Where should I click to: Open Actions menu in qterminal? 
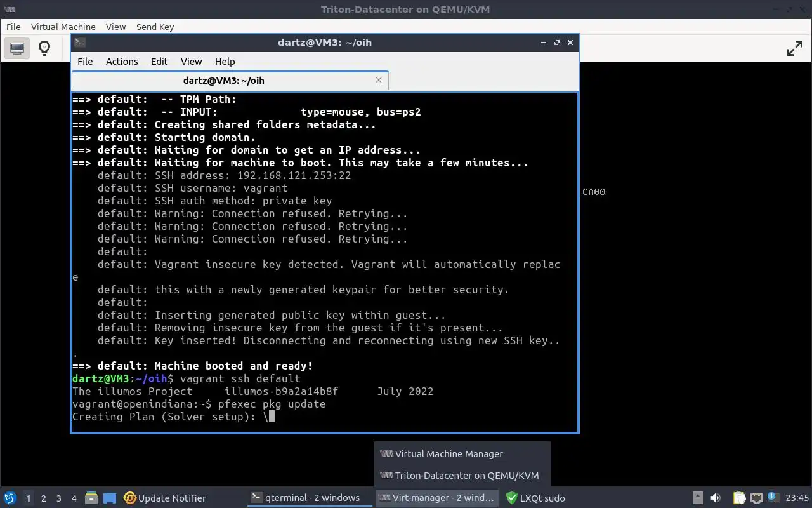(x=122, y=61)
